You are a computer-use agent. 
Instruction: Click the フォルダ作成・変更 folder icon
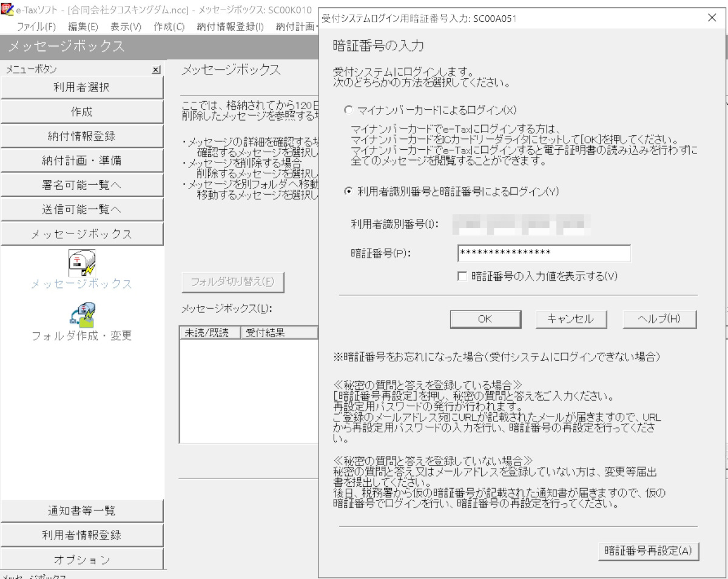[81, 313]
